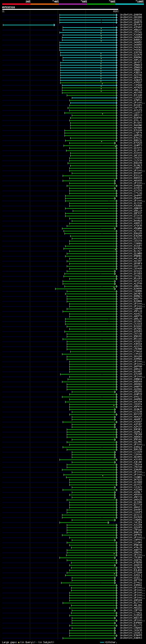
Task: Select hit label UniRef100_P15505
Action: click(131, 615)
